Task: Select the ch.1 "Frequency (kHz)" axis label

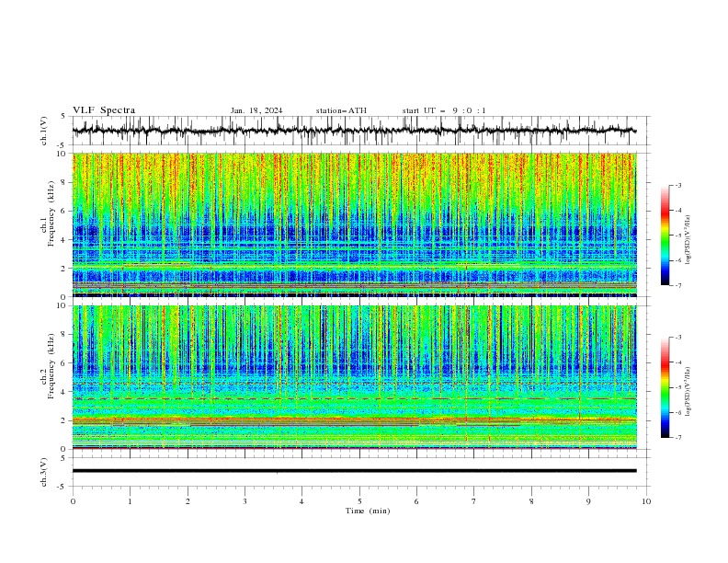Action: 51,213
